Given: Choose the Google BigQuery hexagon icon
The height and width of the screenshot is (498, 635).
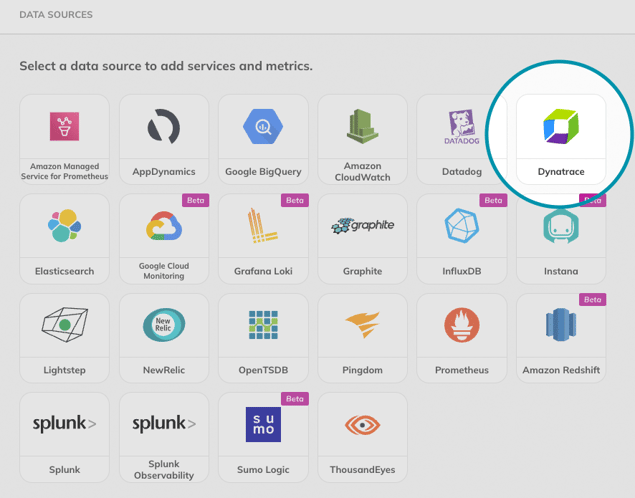Looking at the screenshot, I should click(263, 127).
